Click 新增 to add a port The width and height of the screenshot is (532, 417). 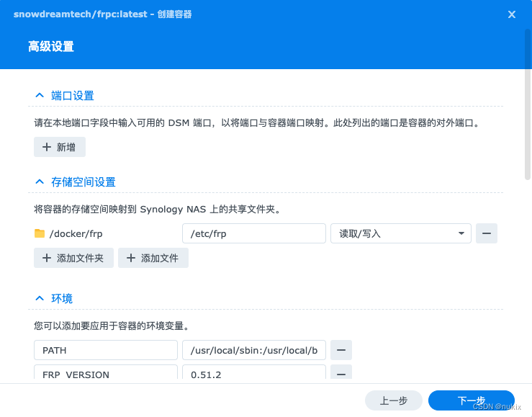(x=60, y=147)
